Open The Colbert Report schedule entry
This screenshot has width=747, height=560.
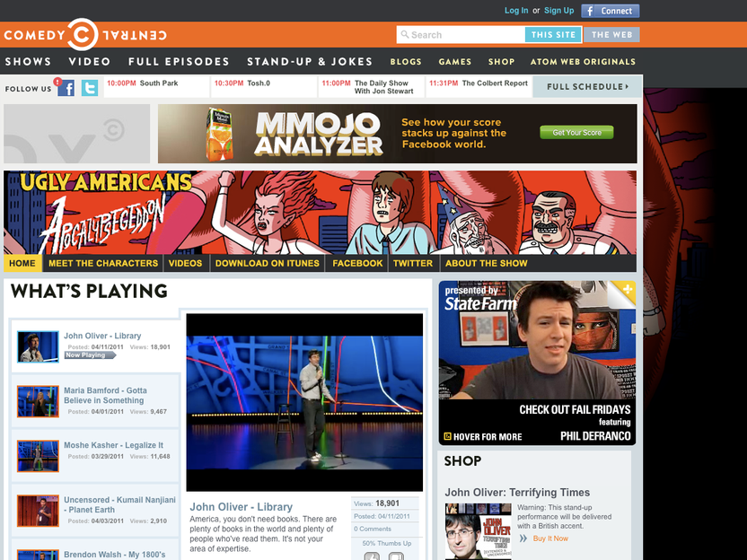pos(479,87)
